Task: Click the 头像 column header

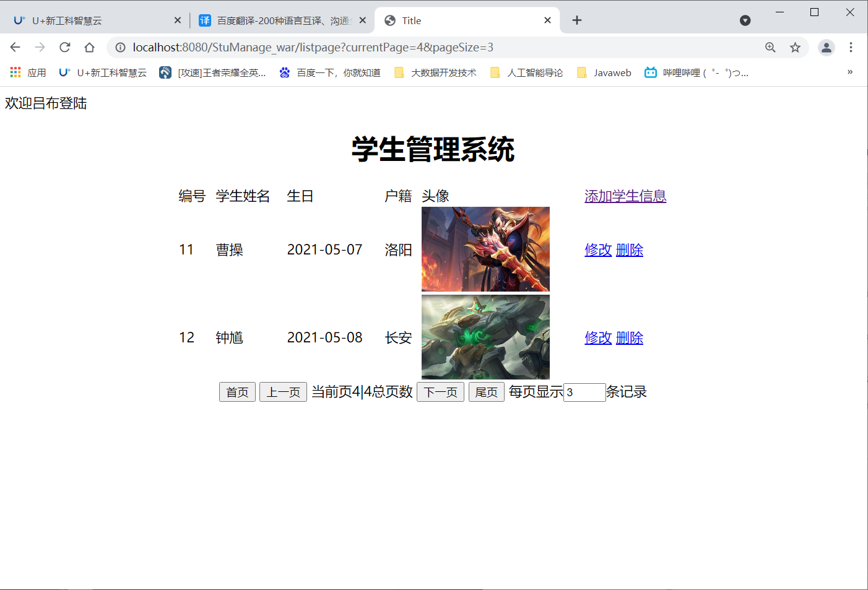Action: tap(435, 196)
